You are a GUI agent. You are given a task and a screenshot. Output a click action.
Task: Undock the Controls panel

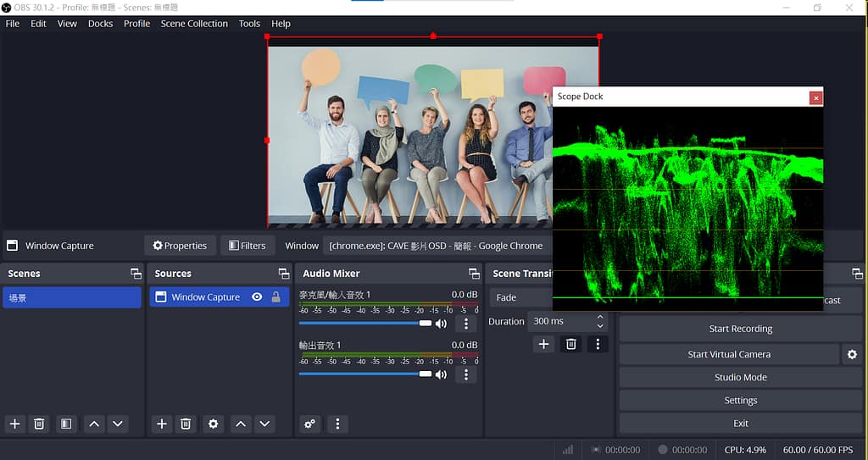coord(857,274)
